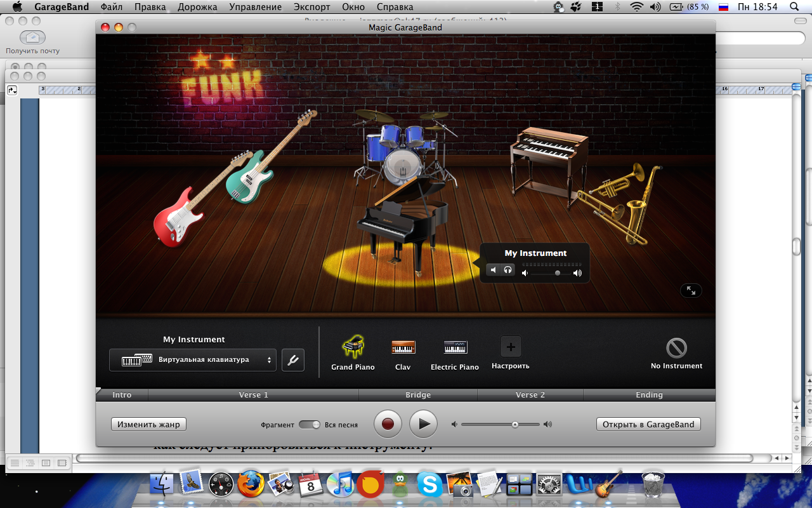
Task: Open instrument settings with wrench icon
Action: point(293,360)
